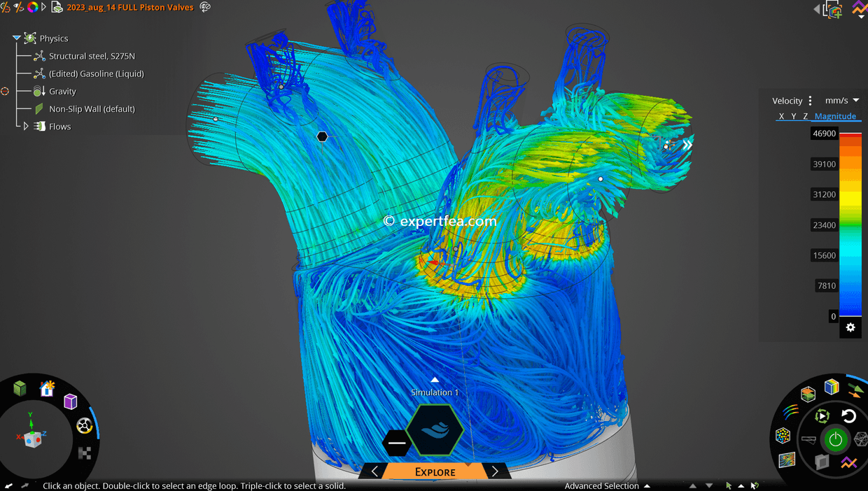Select the rainbow streamlines icon in the radial menu
Viewport: 868px width, 491px height.
(790, 412)
